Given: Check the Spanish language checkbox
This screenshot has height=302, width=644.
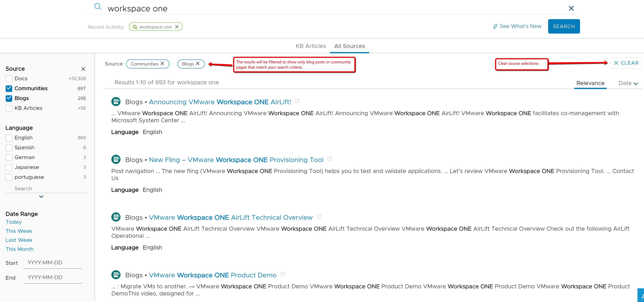Looking at the screenshot, I should tap(9, 148).
